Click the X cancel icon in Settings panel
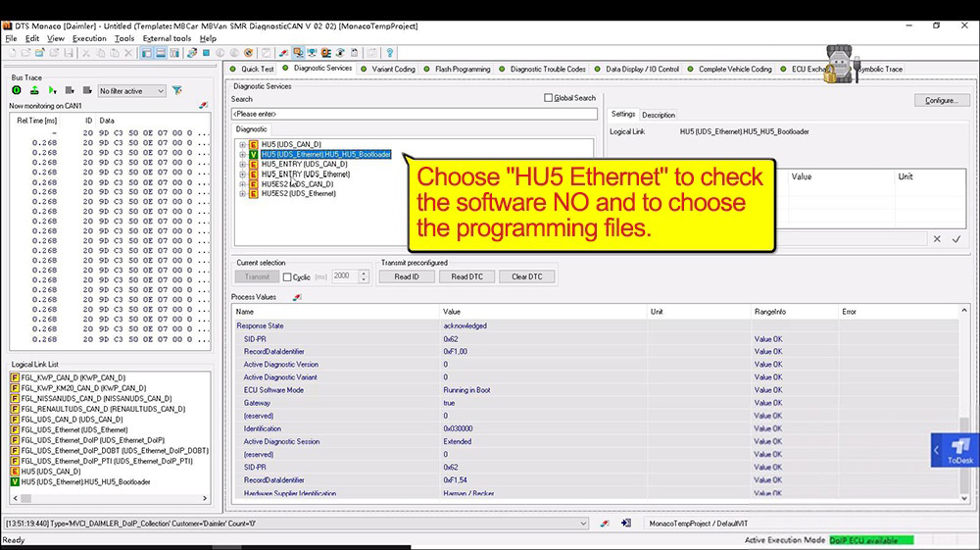Screen dimensions: 980x550 pyautogui.click(x=937, y=239)
